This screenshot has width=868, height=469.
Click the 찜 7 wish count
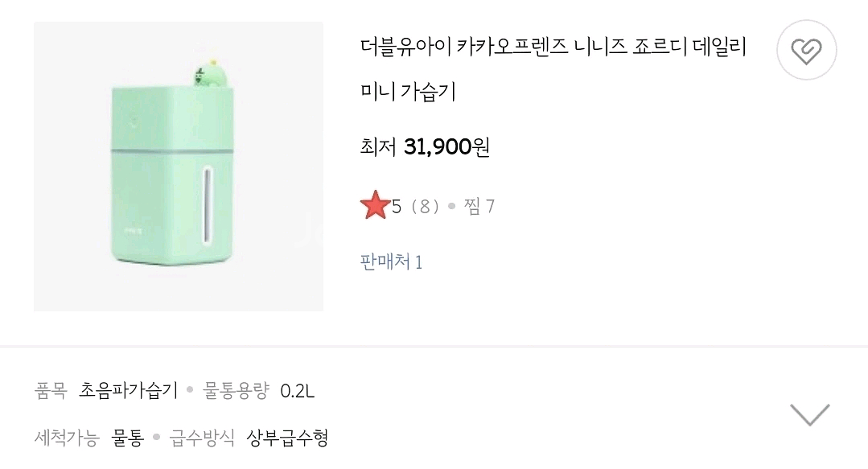[x=479, y=207]
